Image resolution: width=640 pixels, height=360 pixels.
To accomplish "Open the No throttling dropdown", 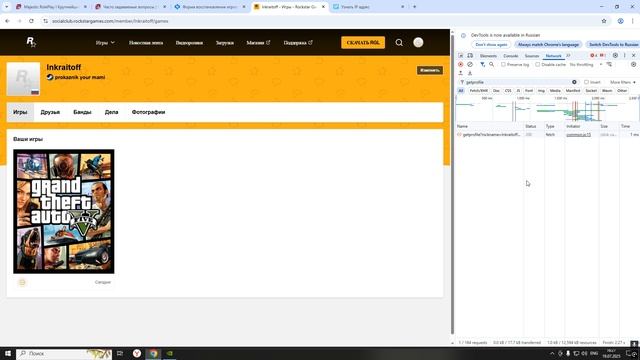I will [586, 64].
